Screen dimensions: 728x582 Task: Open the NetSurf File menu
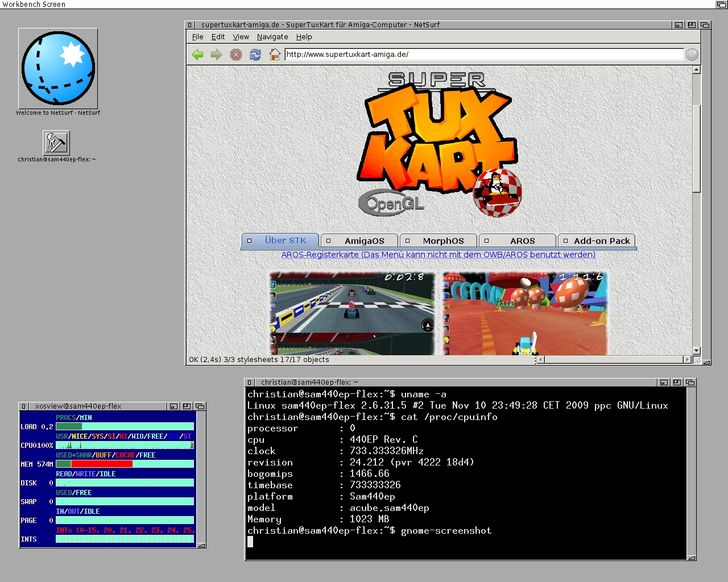pos(197,37)
